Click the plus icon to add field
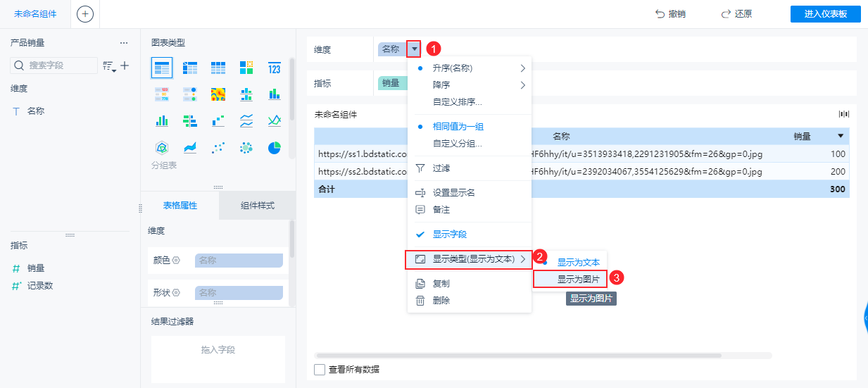868x388 pixels. (125, 65)
